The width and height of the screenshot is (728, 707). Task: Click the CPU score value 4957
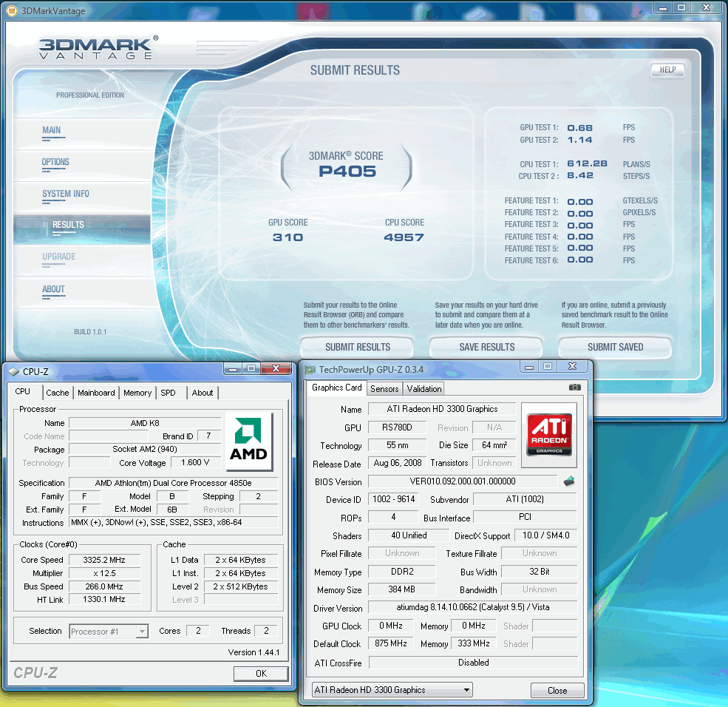click(404, 237)
